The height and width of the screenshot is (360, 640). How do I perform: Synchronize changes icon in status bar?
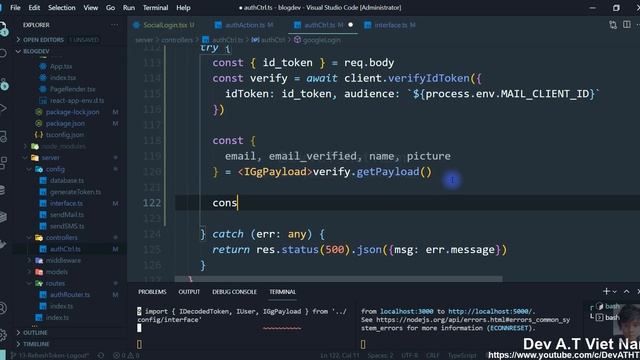101,356
